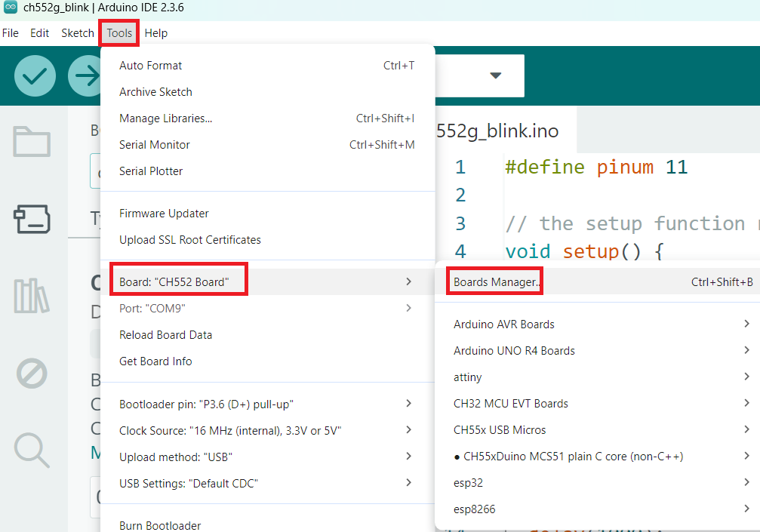The width and height of the screenshot is (760, 532).
Task: Open the Search magnifier icon in sidebar
Action: coord(32,450)
